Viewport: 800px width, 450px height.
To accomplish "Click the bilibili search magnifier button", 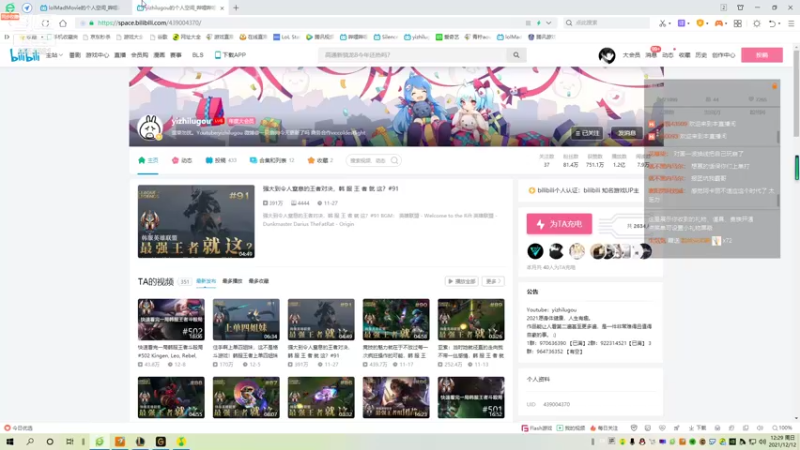I will pyautogui.click(x=516, y=55).
